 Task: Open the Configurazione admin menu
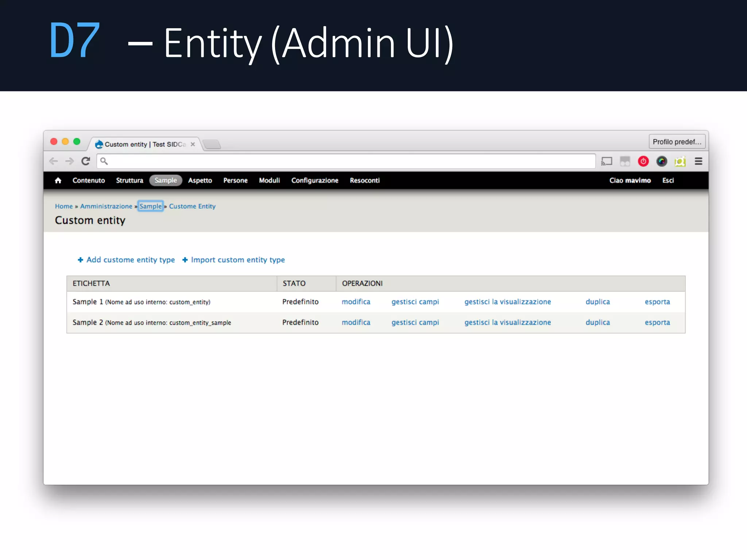(x=315, y=180)
